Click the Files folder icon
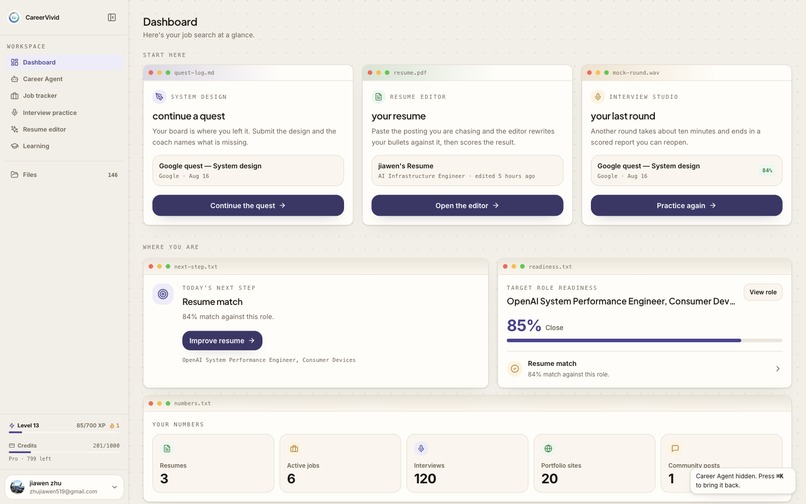The image size is (806, 504). point(14,175)
